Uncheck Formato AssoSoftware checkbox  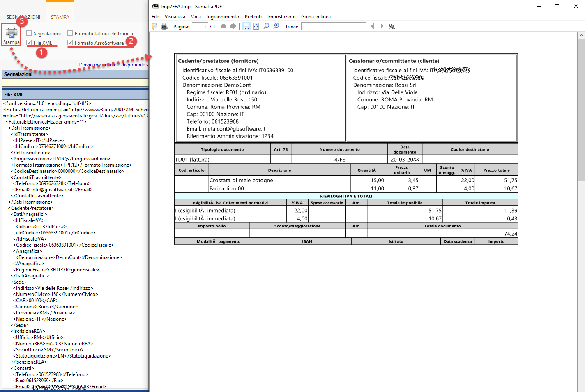pyautogui.click(x=70, y=43)
